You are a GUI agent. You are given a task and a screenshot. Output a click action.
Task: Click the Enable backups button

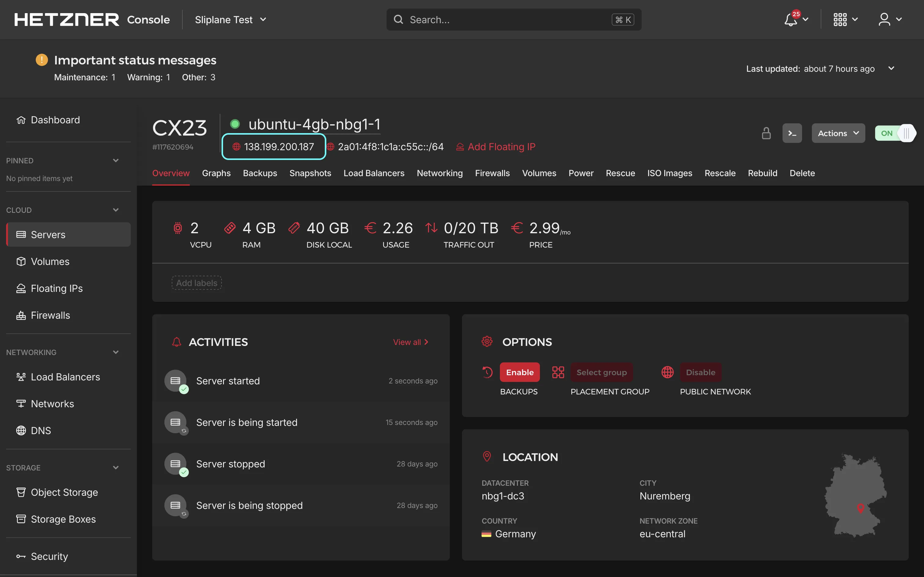[519, 372]
